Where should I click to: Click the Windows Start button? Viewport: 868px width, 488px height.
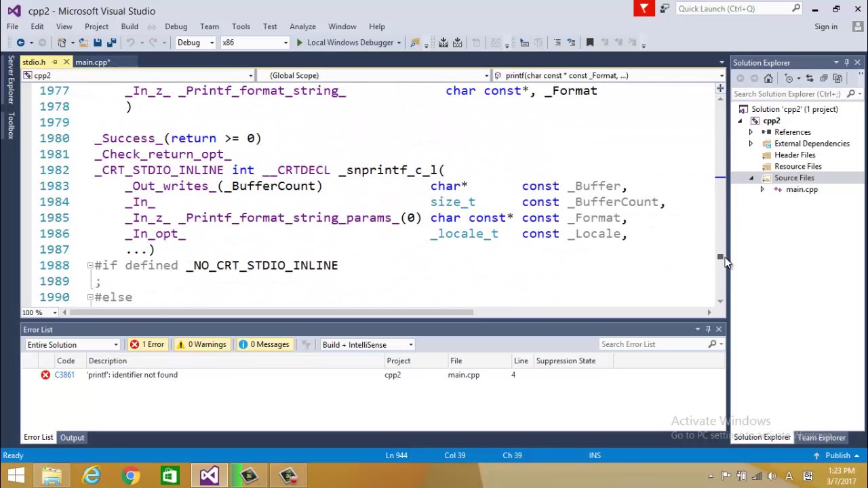[16, 476]
